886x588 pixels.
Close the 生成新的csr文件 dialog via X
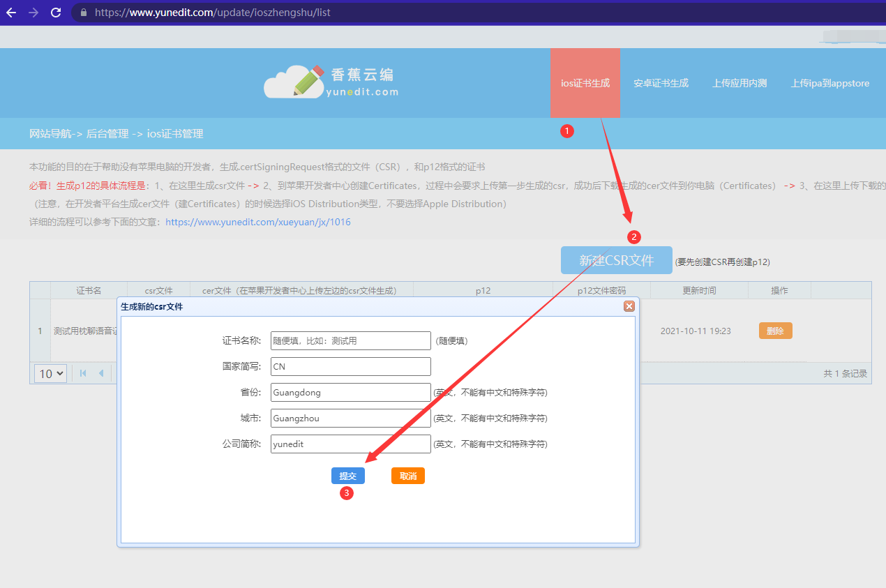629,306
